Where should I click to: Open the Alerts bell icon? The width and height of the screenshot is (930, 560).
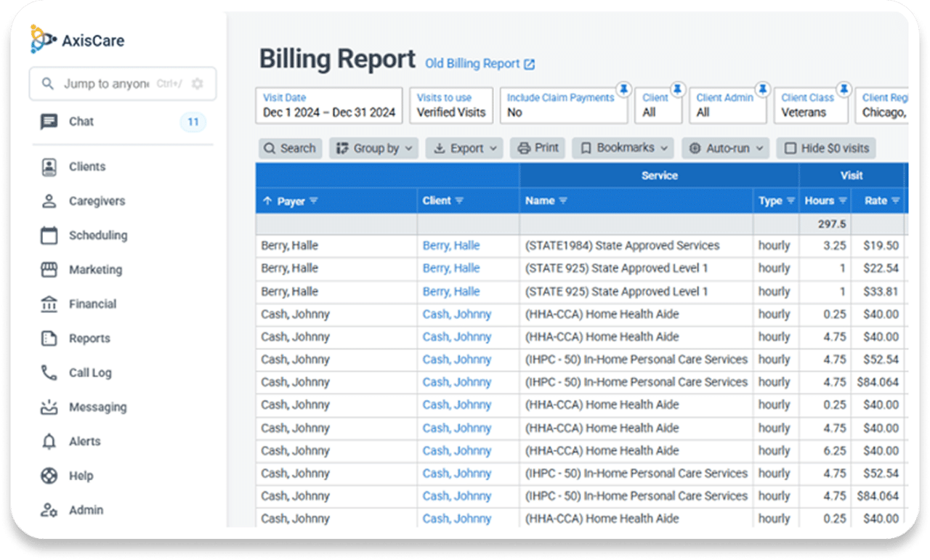pos(48,441)
